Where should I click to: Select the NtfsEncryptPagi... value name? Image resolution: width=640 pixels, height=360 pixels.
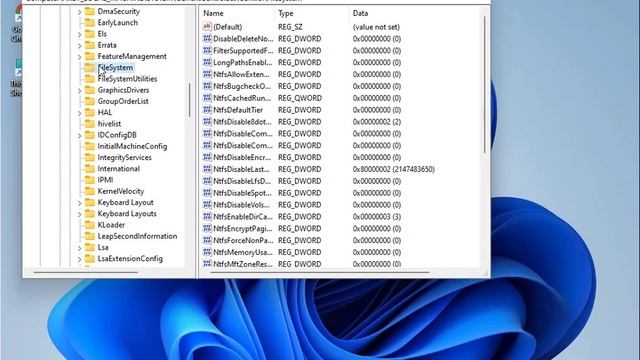tap(242, 229)
